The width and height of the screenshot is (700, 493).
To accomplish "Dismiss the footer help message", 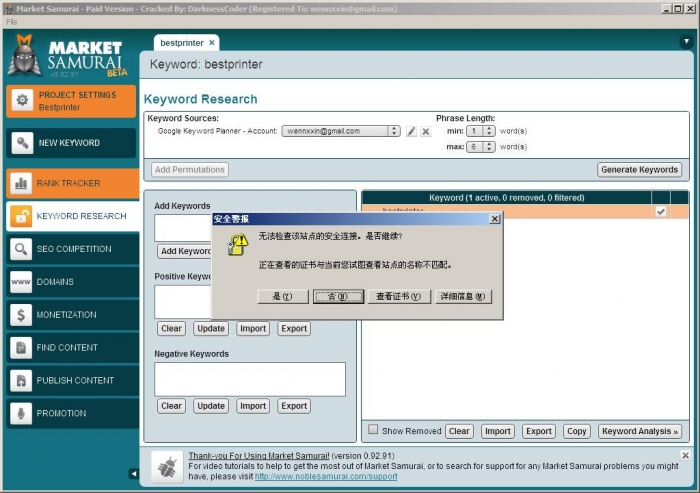I will click(685, 455).
